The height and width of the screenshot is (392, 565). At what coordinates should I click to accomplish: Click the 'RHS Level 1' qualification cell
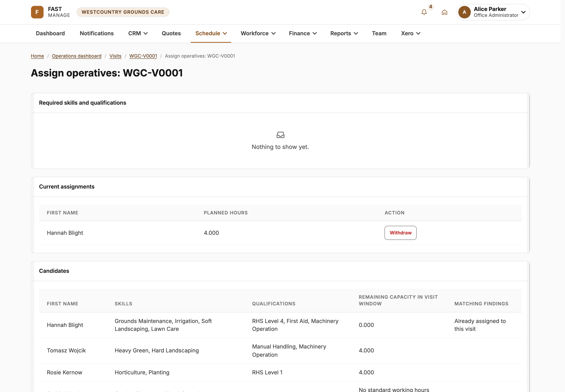click(267, 372)
